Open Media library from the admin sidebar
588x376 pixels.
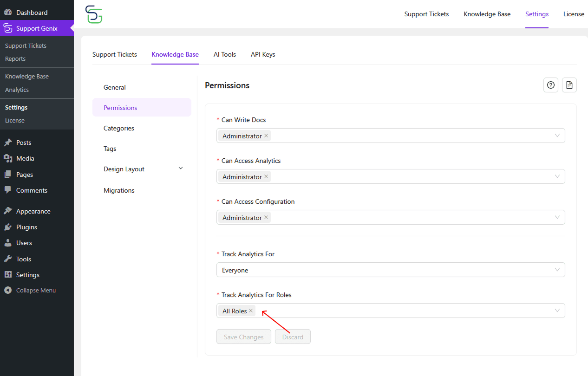tap(24, 158)
